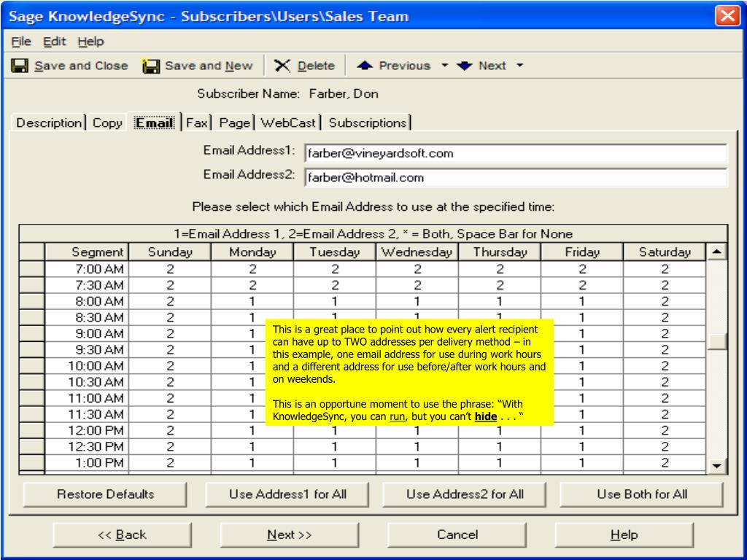
Task: Click the Wednesday column header
Action: tap(417, 252)
